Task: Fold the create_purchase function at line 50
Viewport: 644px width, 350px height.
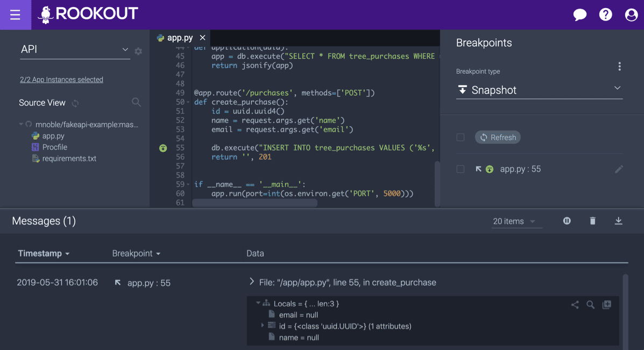Action: point(188,102)
